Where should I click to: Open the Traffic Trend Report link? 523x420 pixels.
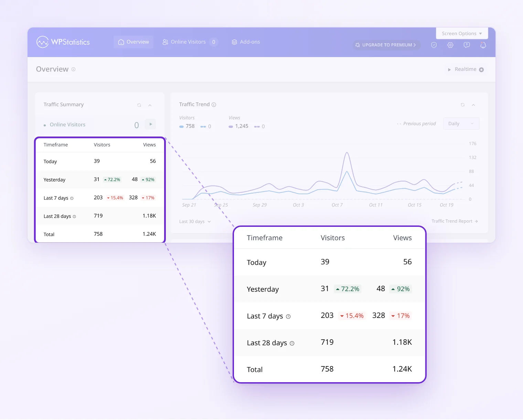455,221
